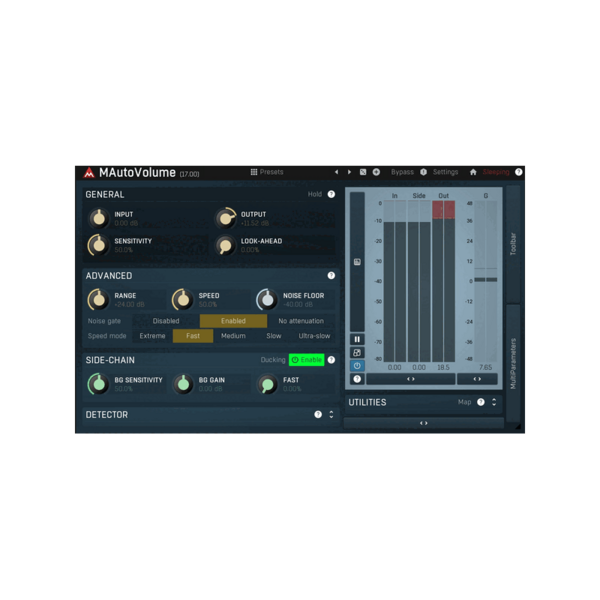600x600 pixels.
Task: Click the collapse bar below UTILITIES
Action: tap(424, 423)
